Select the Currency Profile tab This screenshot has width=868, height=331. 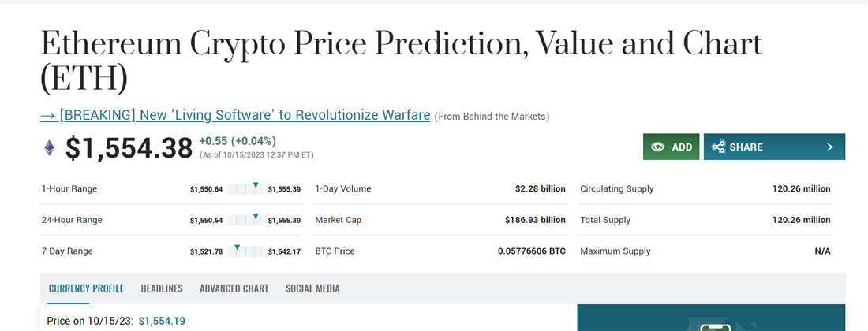click(86, 288)
